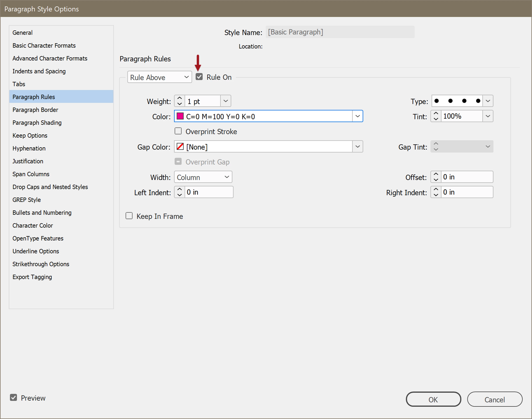Switch to Paragraph Shading section

tap(37, 123)
